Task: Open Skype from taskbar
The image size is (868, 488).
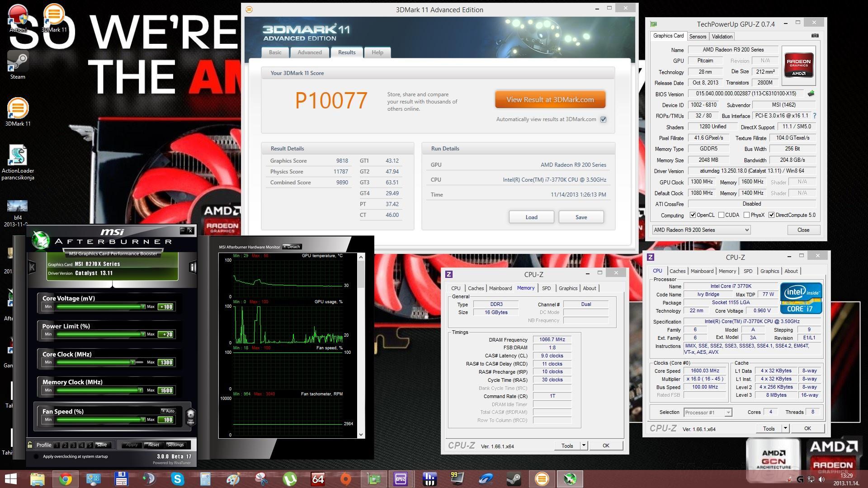Action: [177, 479]
